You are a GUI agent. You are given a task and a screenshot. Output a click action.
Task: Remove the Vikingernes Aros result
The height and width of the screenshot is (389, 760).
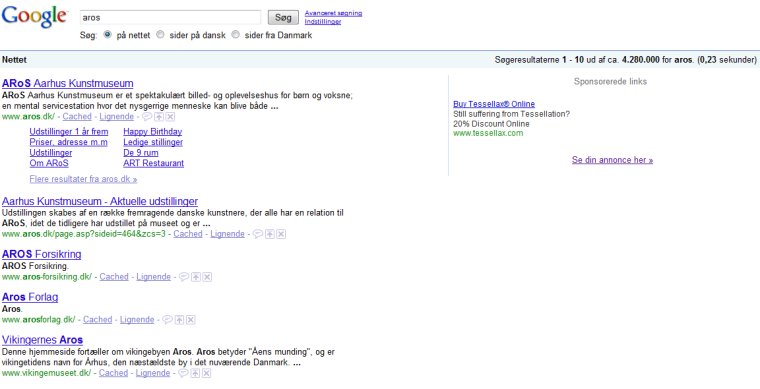tap(207, 373)
